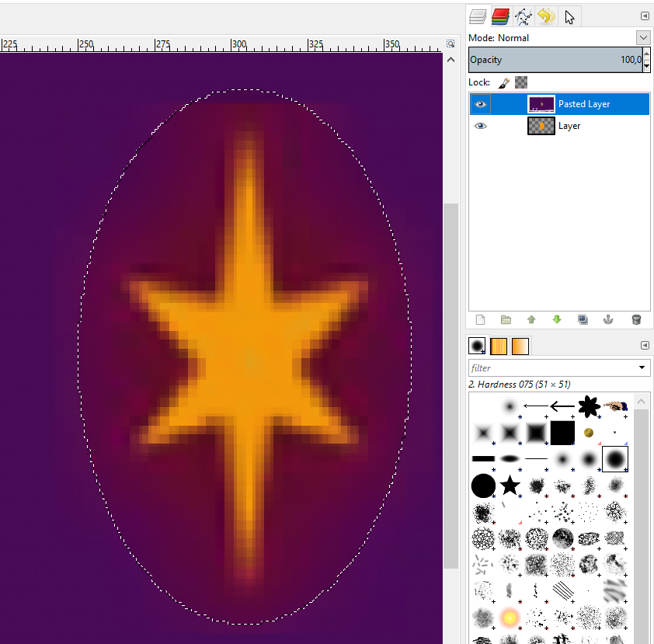Click the orange star on the canvas
The width and height of the screenshot is (654, 644).
coord(249,359)
